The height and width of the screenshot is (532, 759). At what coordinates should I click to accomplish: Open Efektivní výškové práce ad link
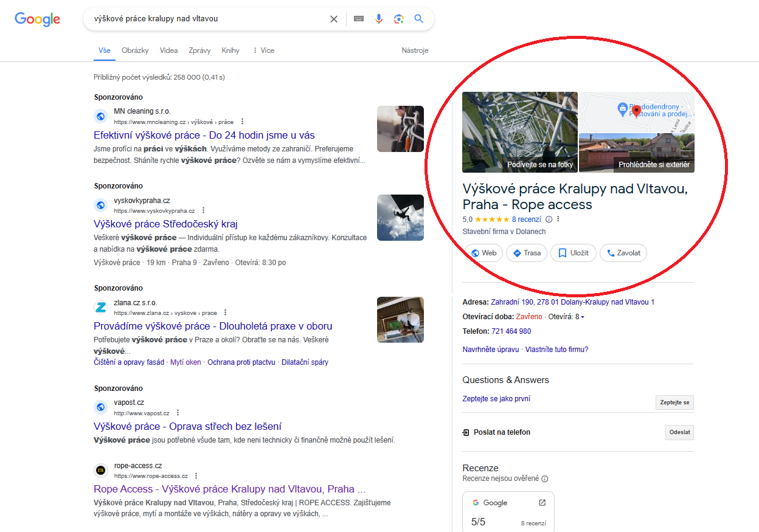pyautogui.click(x=204, y=135)
